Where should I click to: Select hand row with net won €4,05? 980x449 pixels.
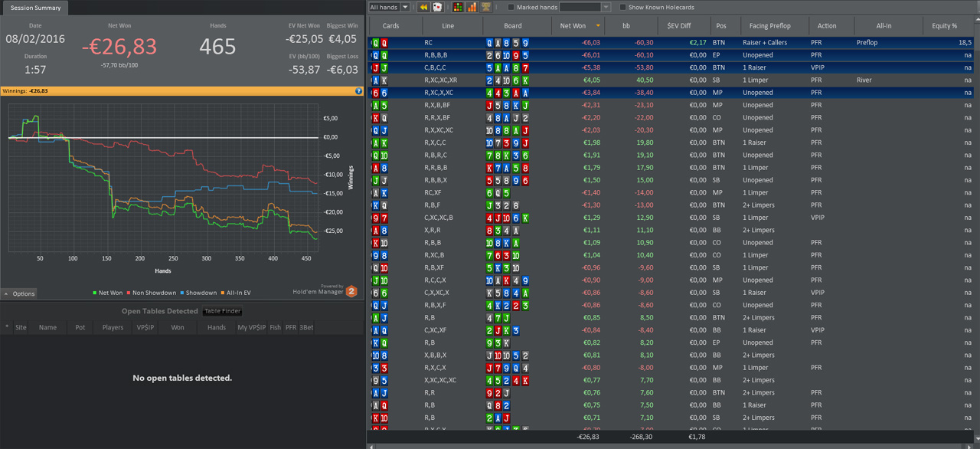point(672,80)
